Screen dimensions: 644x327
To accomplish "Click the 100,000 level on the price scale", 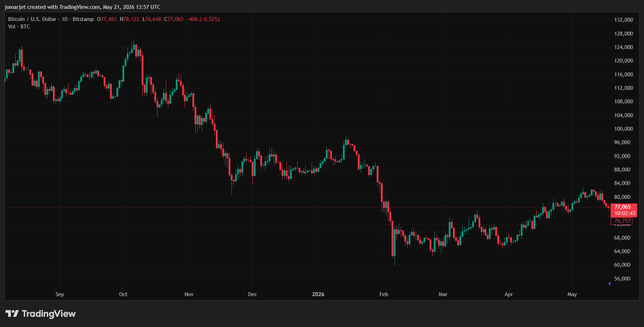I will (x=624, y=129).
